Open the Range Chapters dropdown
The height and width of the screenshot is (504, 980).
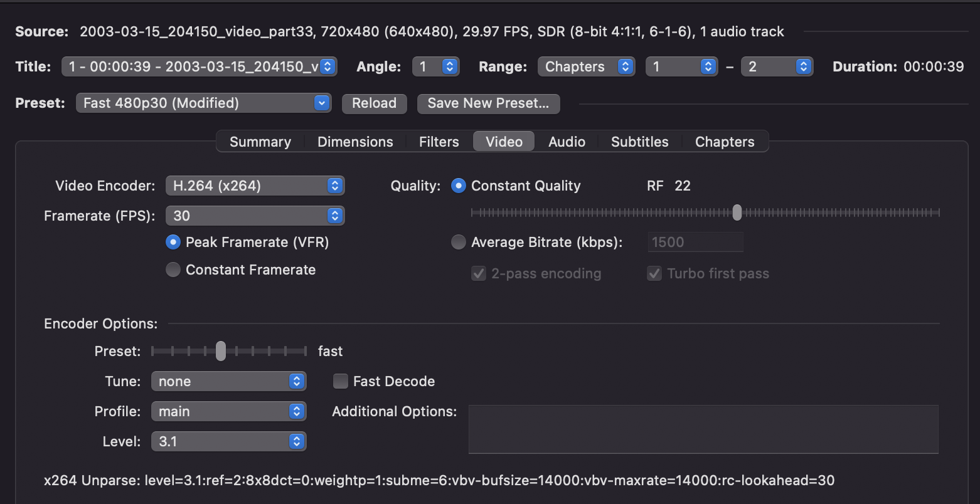[x=586, y=66]
